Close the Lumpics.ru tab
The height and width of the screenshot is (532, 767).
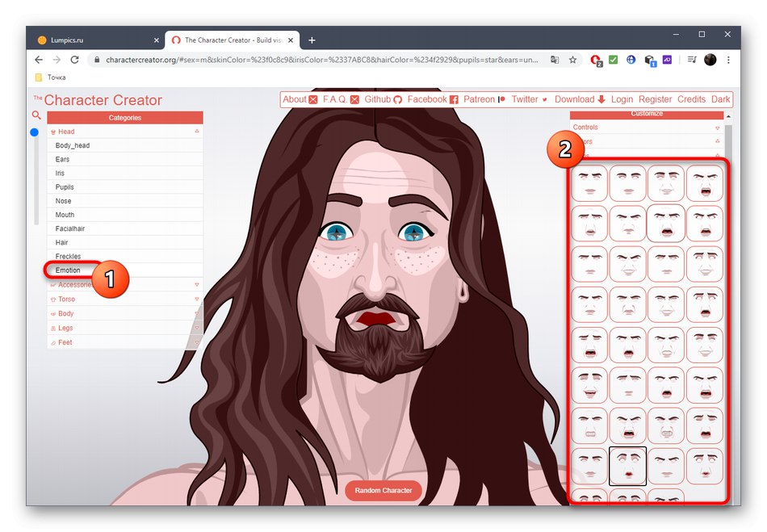[157, 40]
